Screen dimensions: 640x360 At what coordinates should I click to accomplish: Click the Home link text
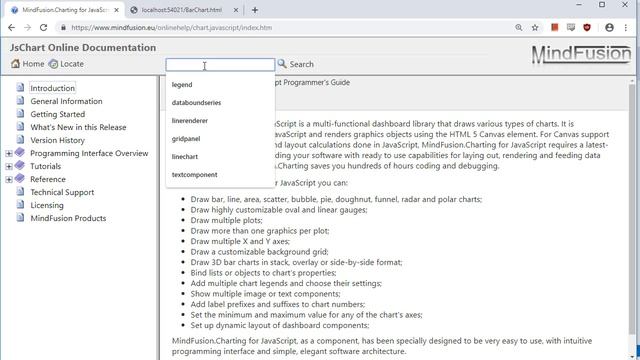pos(33,64)
